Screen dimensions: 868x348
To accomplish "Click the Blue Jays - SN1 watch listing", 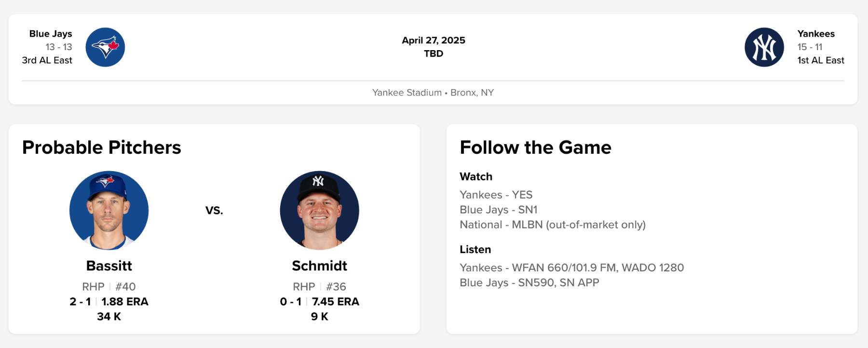I will coord(498,210).
